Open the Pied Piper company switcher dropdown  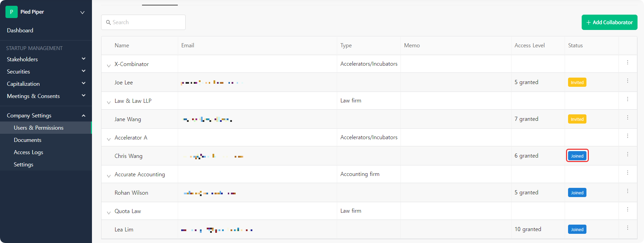coord(82,13)
